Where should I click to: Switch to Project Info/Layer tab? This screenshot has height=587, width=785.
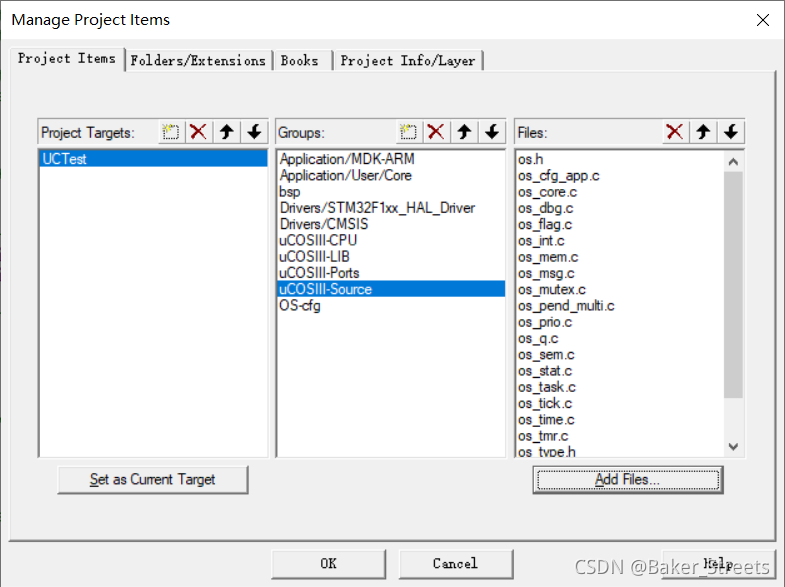click(408, 61)
